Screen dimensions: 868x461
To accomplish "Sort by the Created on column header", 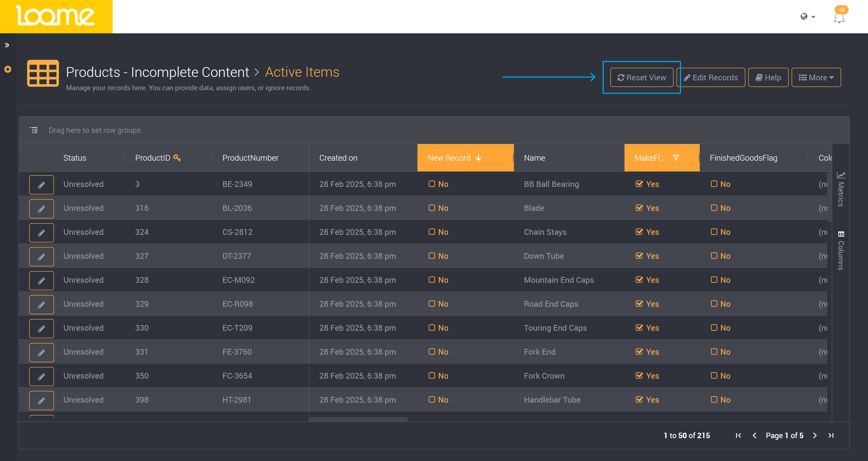I will pyautogui.click(x=338, y=158).
